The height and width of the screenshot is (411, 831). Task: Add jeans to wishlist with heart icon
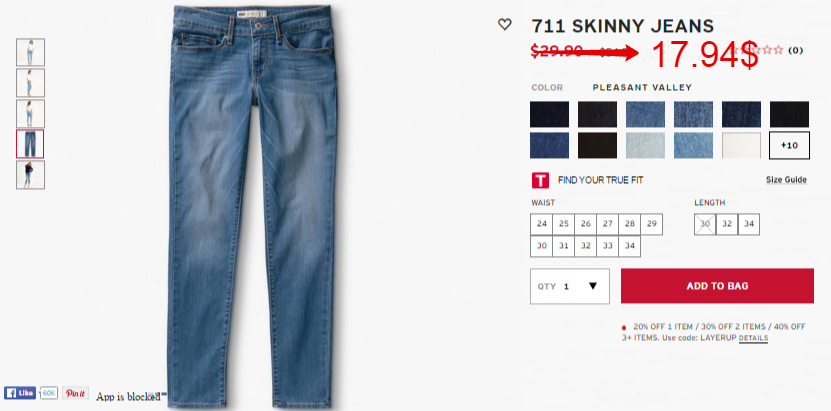505,24
